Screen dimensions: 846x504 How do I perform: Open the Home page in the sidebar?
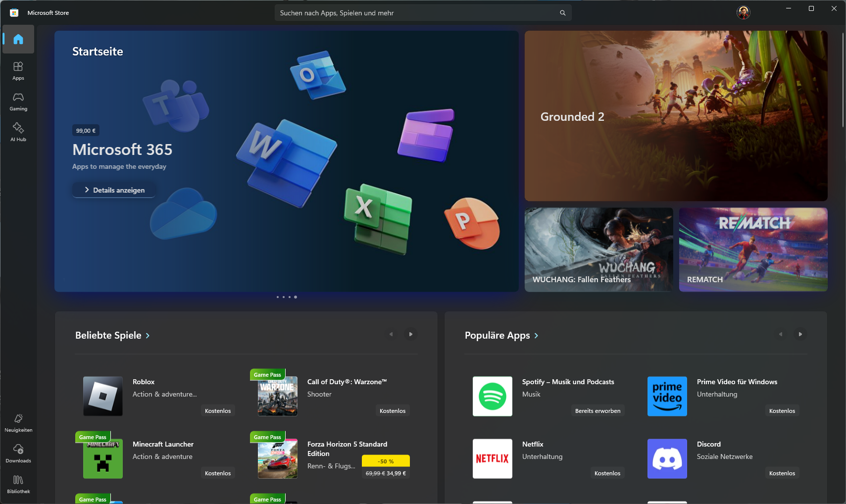pyautogui.click(x=18, y=39)
